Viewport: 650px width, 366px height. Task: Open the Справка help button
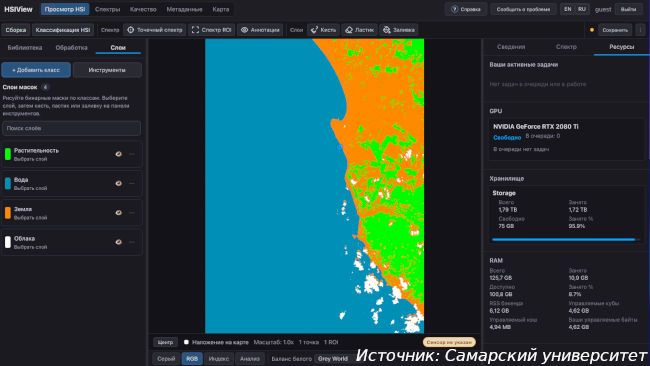[x=466, y=9]
